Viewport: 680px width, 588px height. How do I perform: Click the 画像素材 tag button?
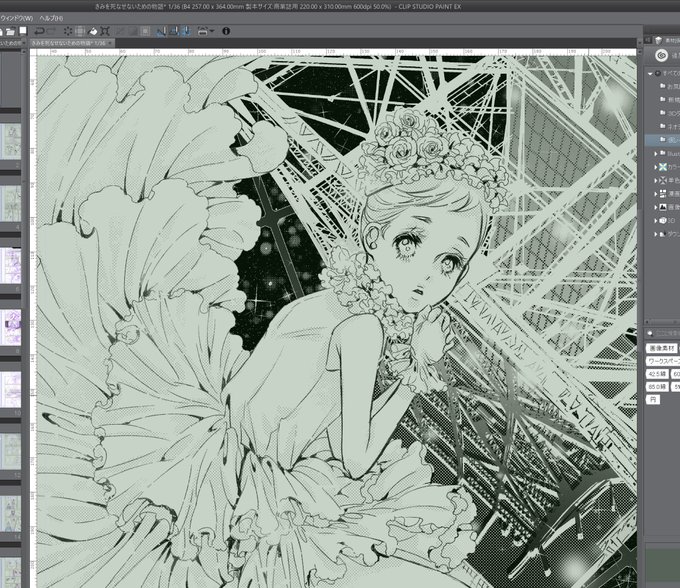pos(661,348)
